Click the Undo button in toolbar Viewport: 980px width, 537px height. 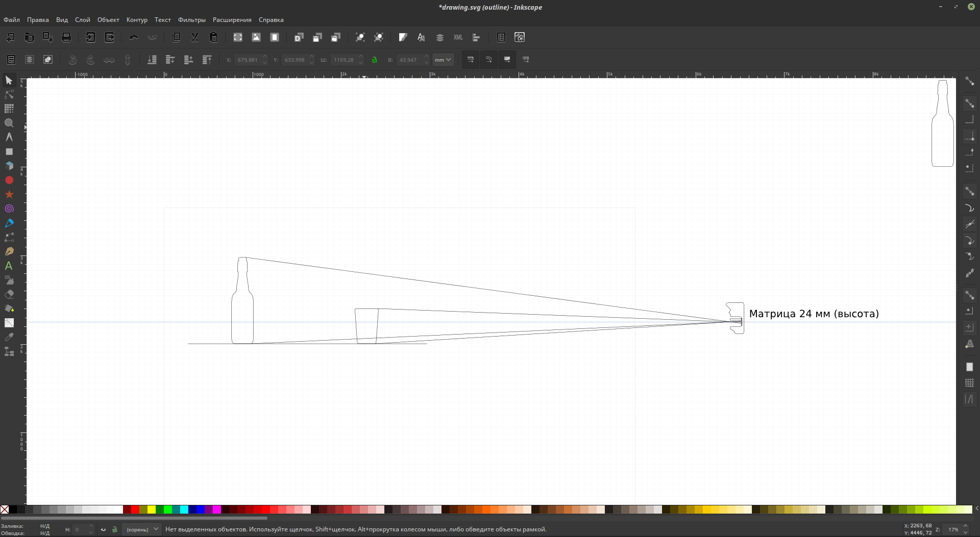(134, 37)
